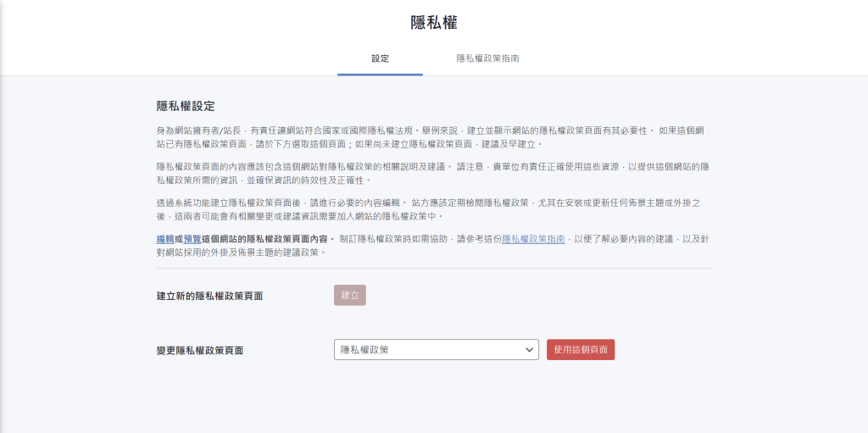Click the 隱私權設定 section heading
Image resolution: width=868 pixels, height=433 pixels.
click(186, 106)
